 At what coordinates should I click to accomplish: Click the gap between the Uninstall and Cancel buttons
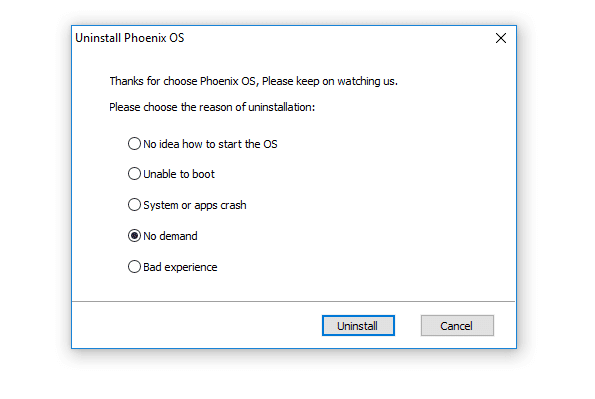[x=408, y=326]
